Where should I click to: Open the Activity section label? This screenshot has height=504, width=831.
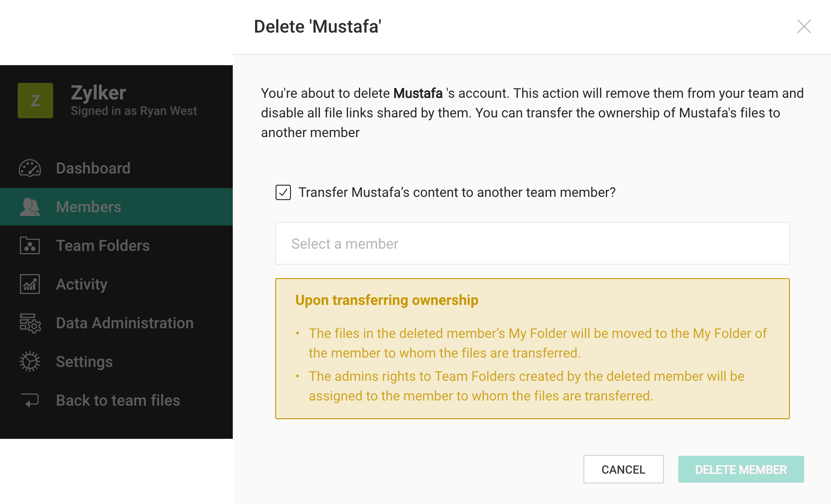pos(82,284)
